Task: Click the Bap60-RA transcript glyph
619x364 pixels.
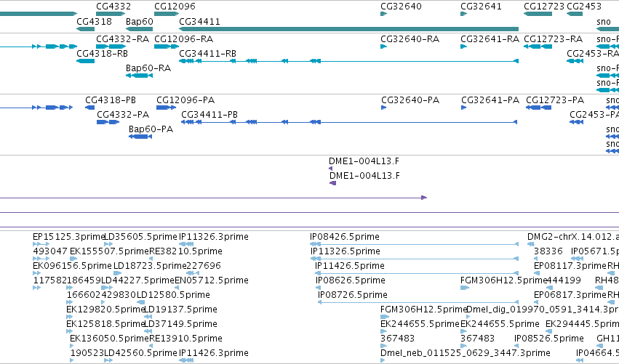Action: tap(140, 76)
